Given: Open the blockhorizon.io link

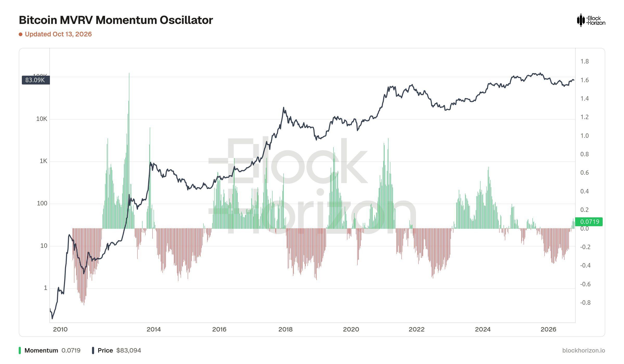Looking at the screenshot, I should [x=583, y=350].
